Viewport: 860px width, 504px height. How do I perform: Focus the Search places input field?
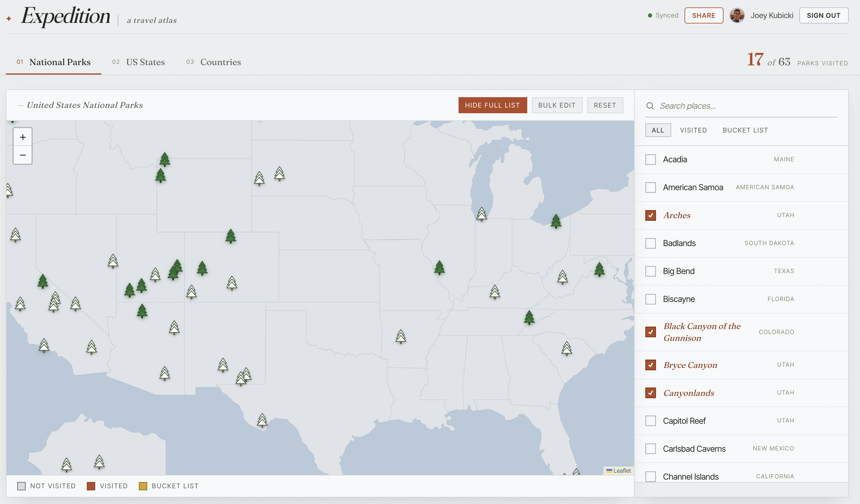tap(741, 106)
